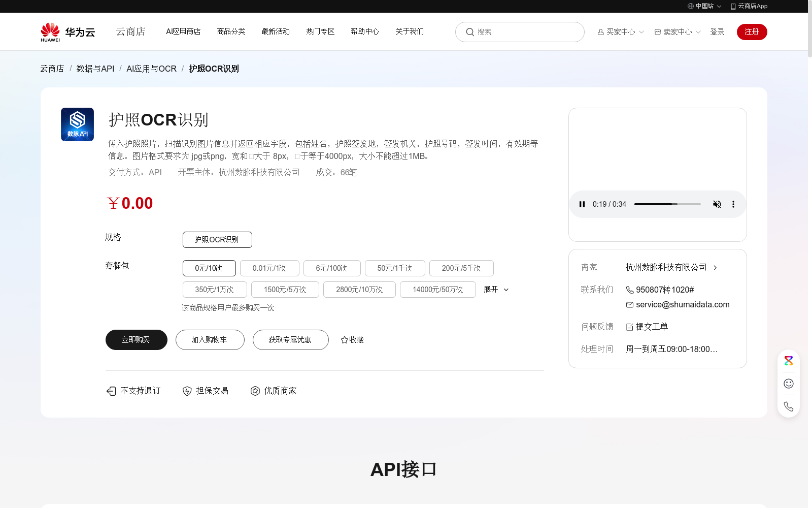Unmute the video via speaker icon
Viewport: 812px width, 508px height.
(717, 204)
